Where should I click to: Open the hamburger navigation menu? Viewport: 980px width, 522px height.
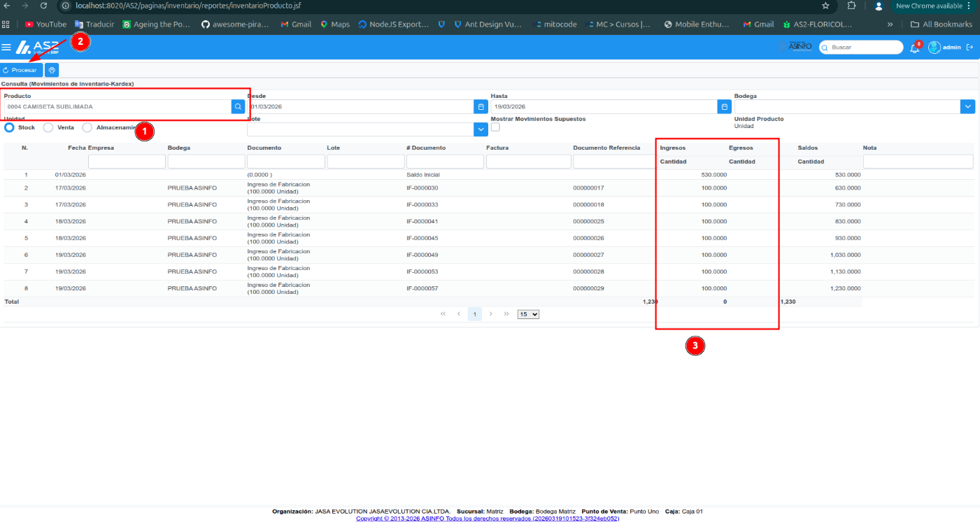pyautogui.click(x=6, y=48)
